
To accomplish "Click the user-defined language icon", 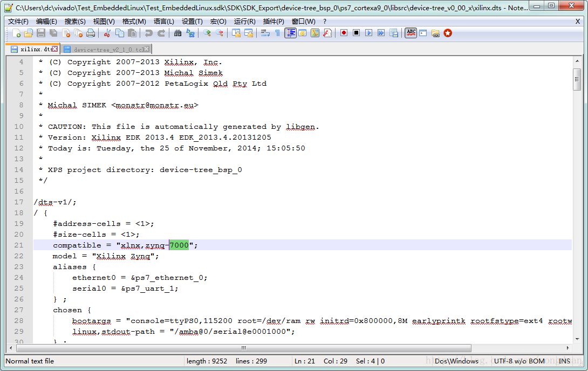I will [302, 33].
